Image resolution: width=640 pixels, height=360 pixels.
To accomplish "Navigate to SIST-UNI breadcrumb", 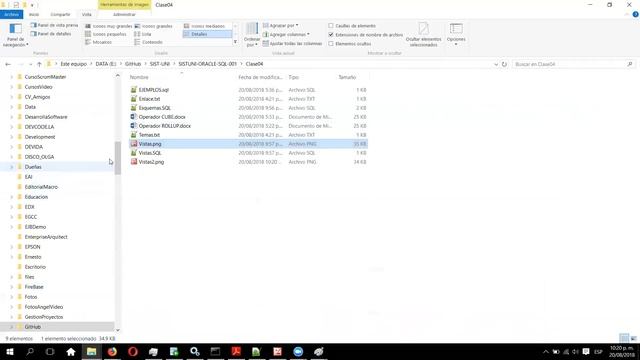I will tap(160, 64).
